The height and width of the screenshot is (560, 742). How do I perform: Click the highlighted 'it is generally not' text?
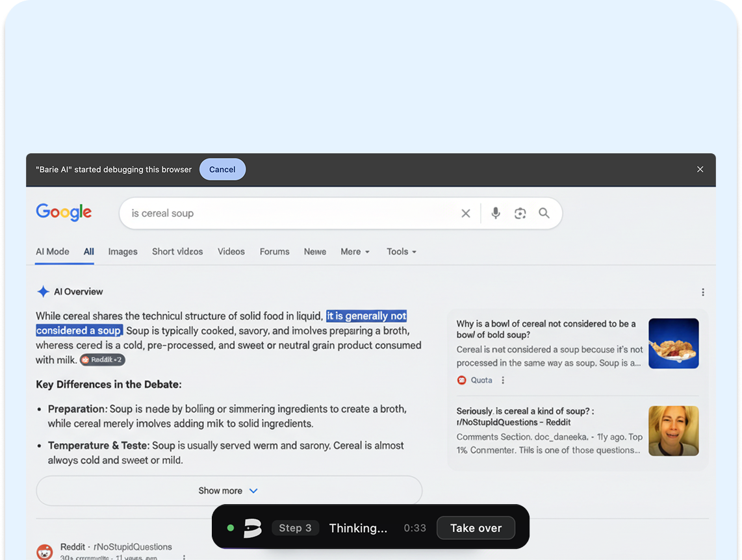pyautogui.click(x=366, y=316)
